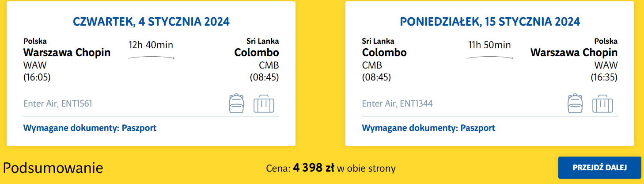The image size is (644, 184).
Task: Click the return arrival time 16:35
Action: point(604,77)
